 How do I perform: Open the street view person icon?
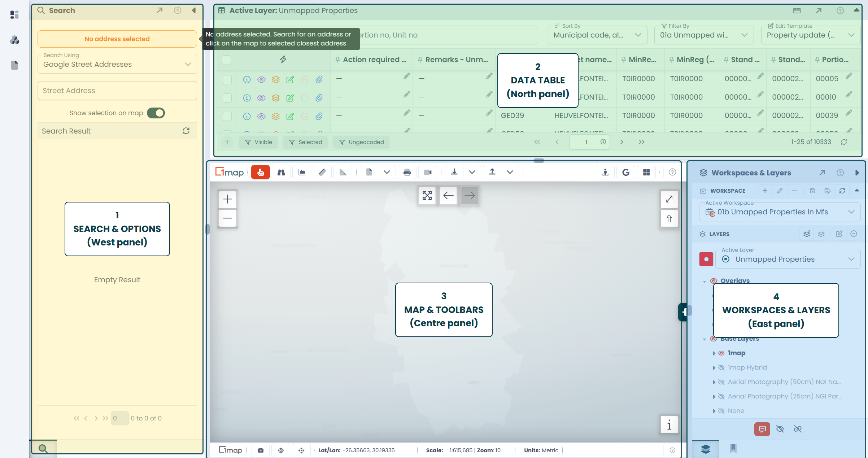[605, 173]
